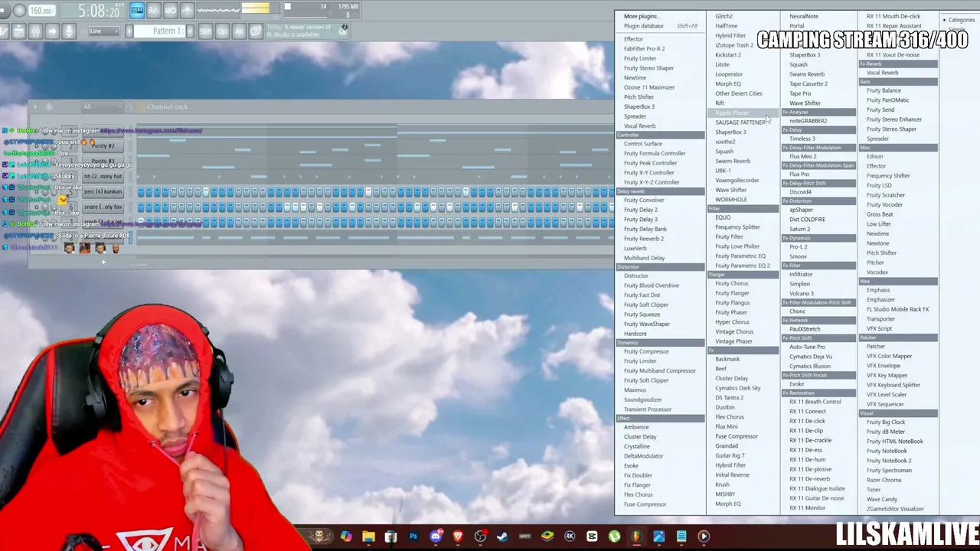
Task: Pick Fruity Parametric EQ 2
Action: [743, 266]
